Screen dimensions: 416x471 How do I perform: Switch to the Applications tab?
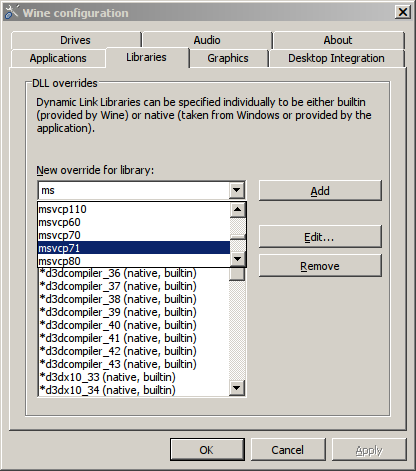pyautogui.click(x=58, y=58)
